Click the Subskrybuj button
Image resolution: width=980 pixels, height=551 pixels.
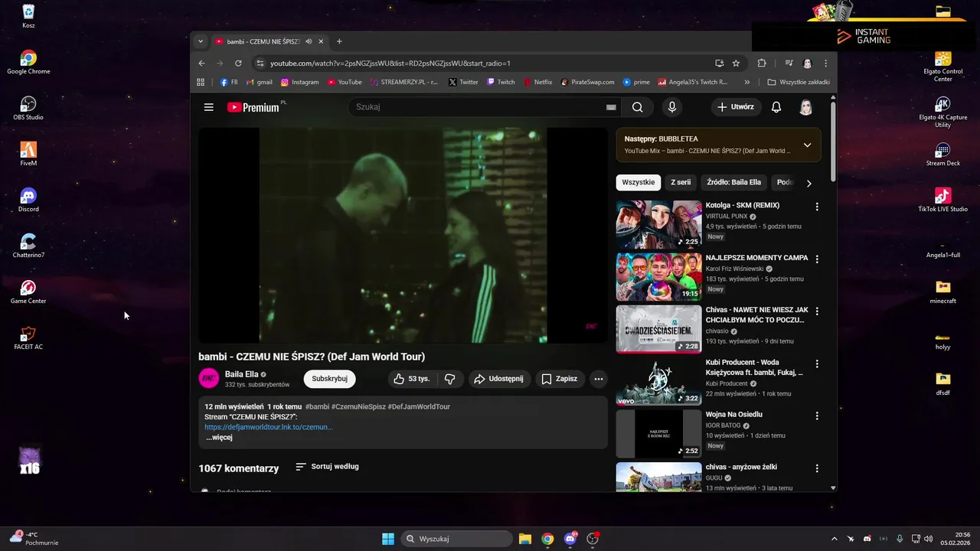(329, 379)
